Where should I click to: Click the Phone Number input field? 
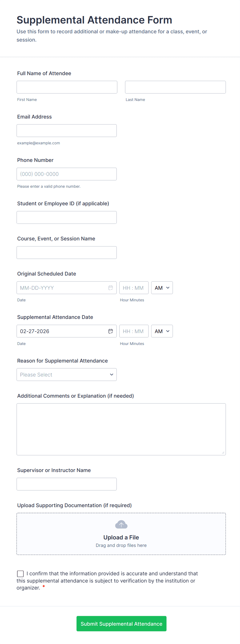point(67,174)
